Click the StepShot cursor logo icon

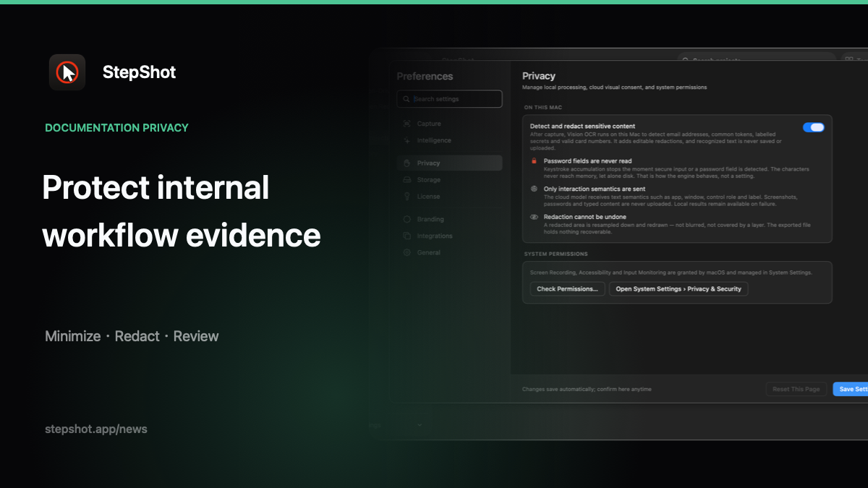tap(67, 72)
